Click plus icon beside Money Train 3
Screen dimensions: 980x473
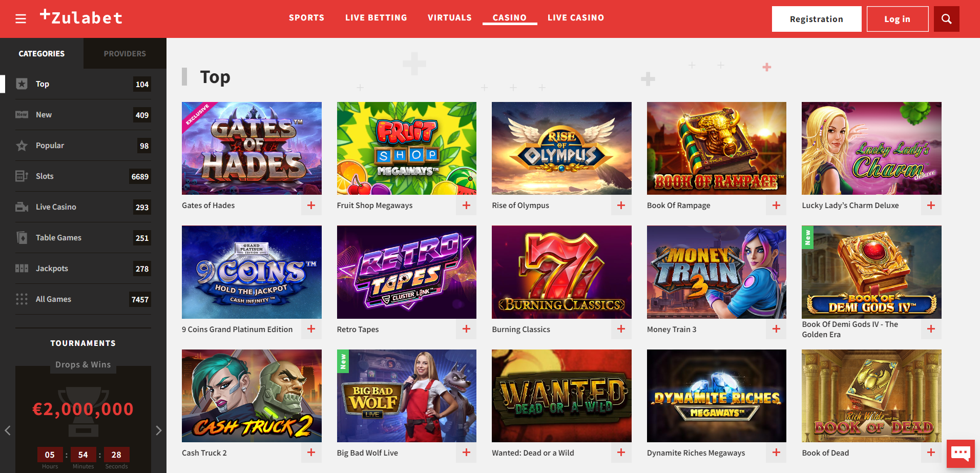776,329
